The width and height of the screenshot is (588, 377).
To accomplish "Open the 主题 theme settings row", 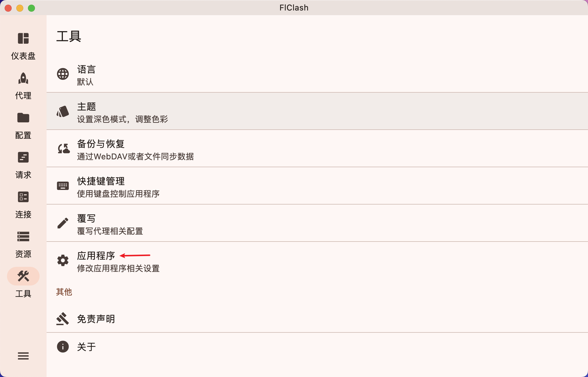I will (x=317, y=111).
